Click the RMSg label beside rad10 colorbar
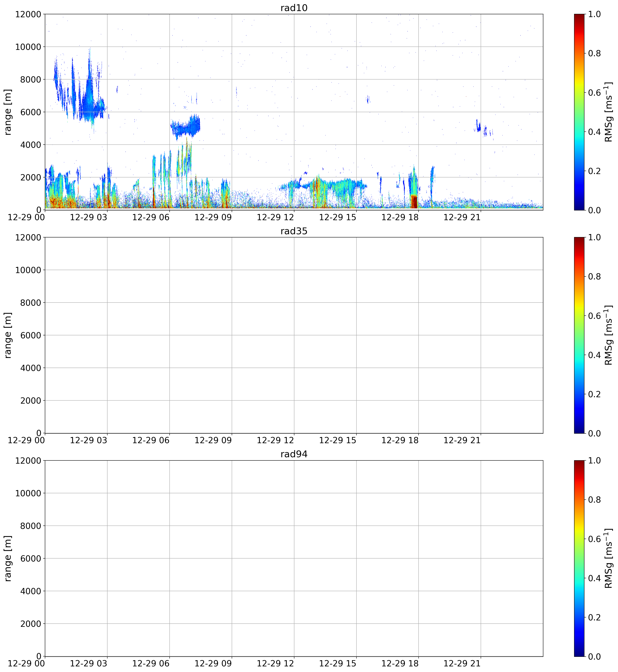The width and height of the screenshot is (618, 672). (609, 112)
